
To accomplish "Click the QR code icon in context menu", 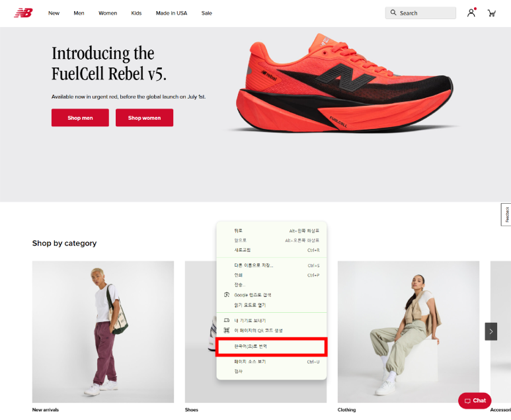I will 227,330.
